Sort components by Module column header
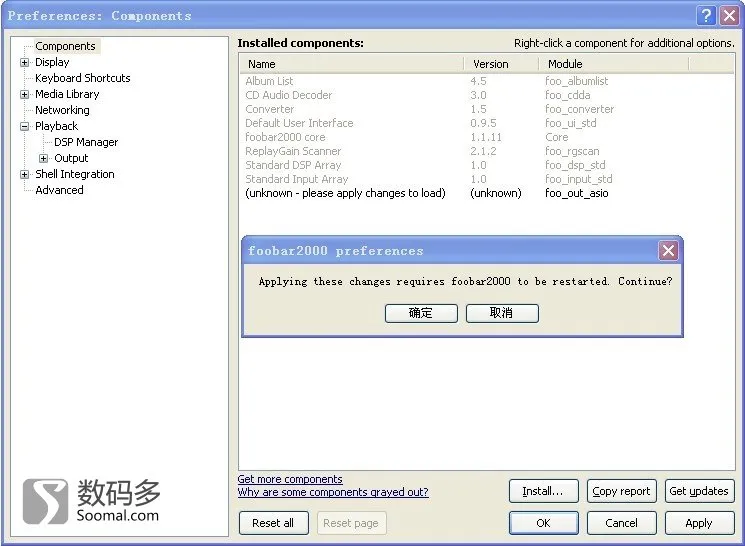The width and height of the screenshot is (745, 546). (x=613, y=64)
